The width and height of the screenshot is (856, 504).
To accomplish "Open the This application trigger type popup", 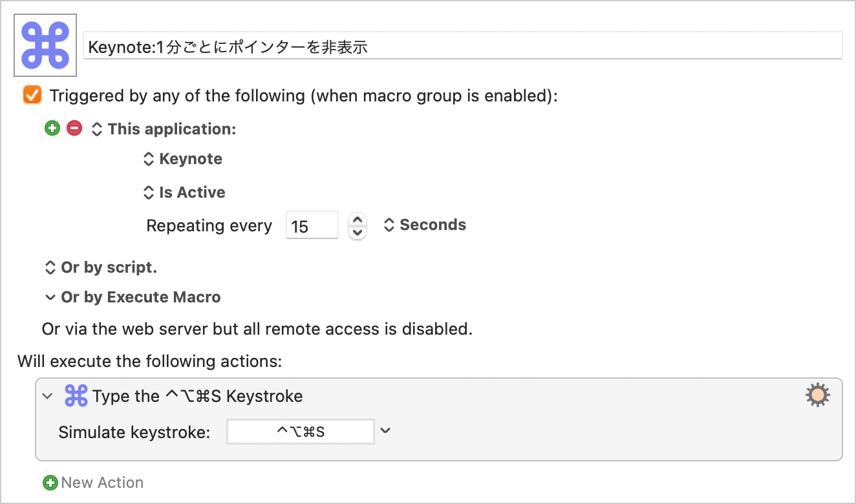I will click(164, 129).
